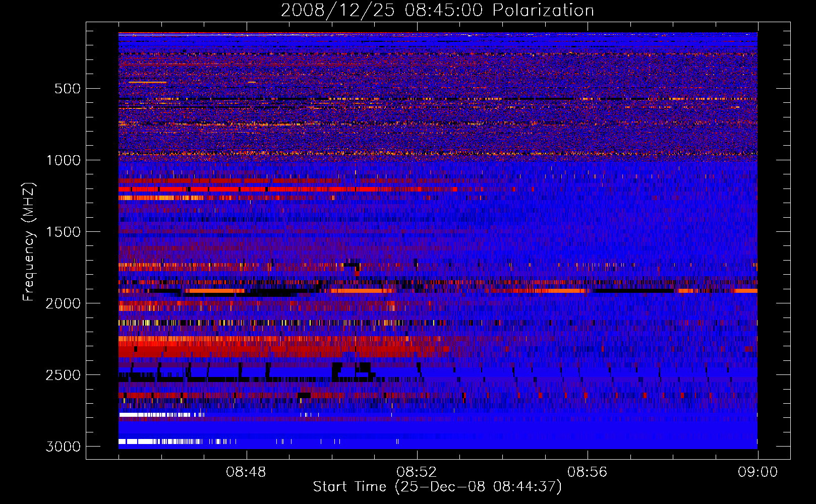Click the 'Start Time (25-Dec-08 08:44:37)' axis label
816x504 pixels.
coord(437,487)
